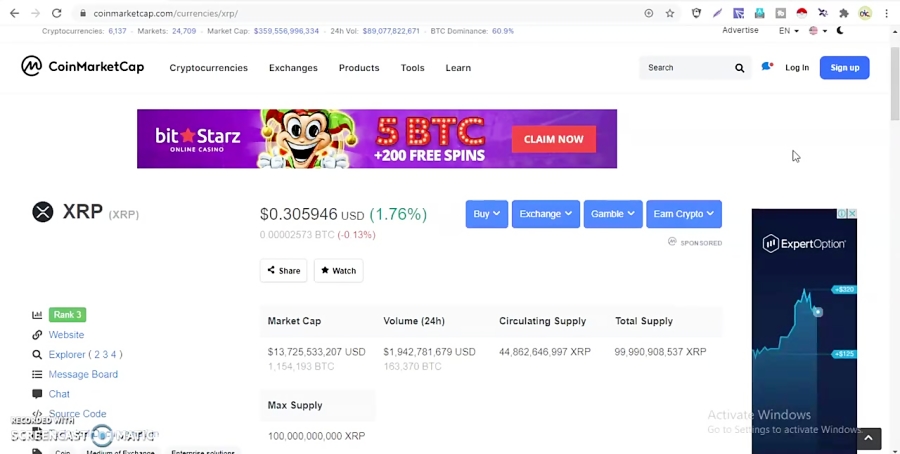
Task: Open the browser extensions puzzle icon
Action: pyautogui.click(x=844, y=13)
